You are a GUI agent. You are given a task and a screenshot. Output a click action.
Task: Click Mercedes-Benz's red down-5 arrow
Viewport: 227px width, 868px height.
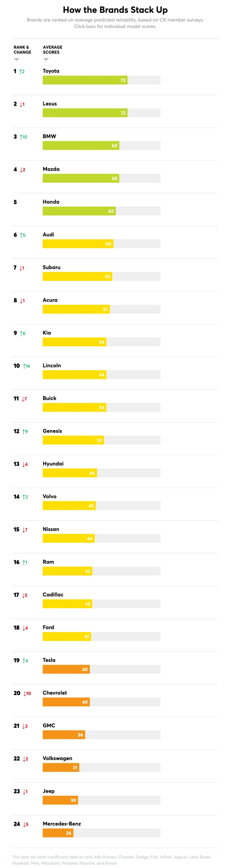(x=24, y=824)
